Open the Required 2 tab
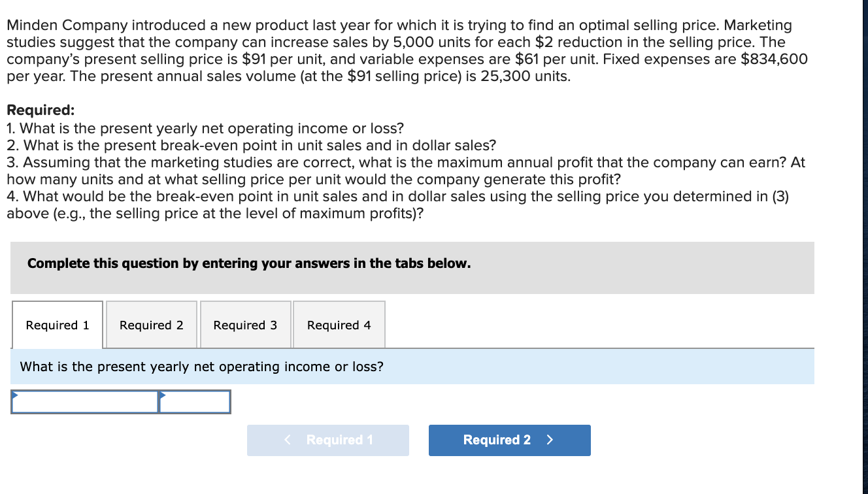 tap(152, 325)
